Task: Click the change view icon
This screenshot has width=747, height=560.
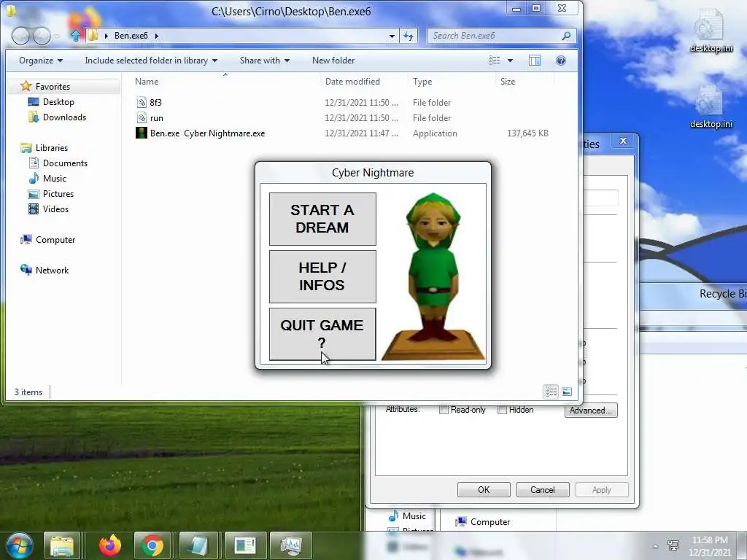Action: (495, 61)
